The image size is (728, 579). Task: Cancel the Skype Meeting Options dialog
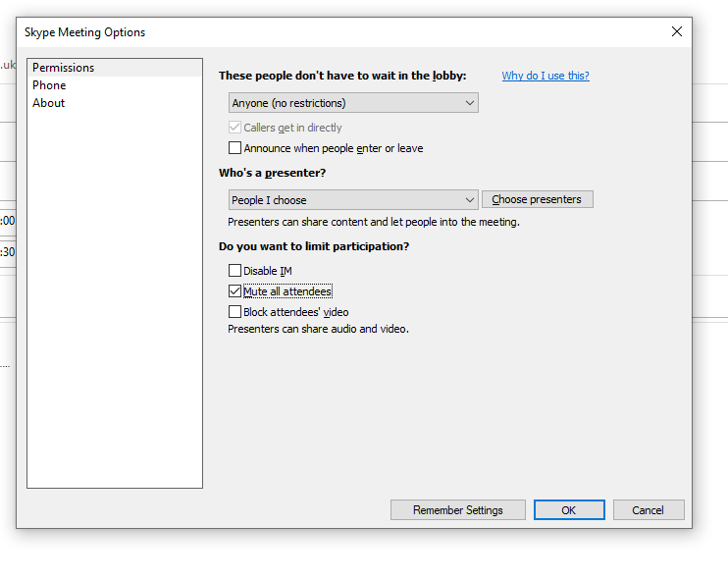click(x=649, y=510)
